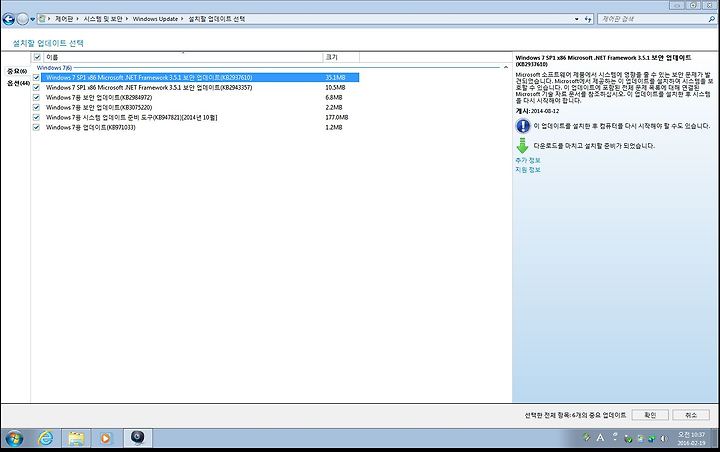This screenshot has width=720, height=452.
Task: Select Windows 7용 보안 업데이트(KB2984972) row
Action: click(200, 97)
